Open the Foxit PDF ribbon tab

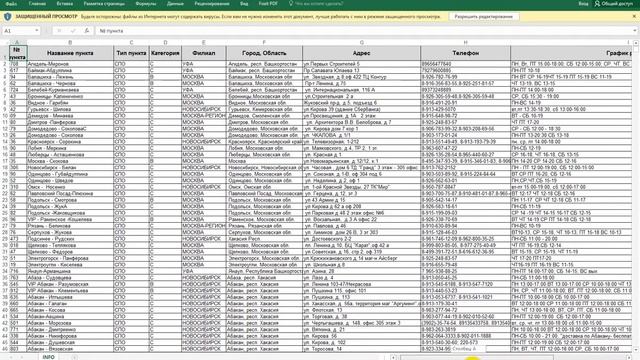pyautogui.click(x=268, y=4)
